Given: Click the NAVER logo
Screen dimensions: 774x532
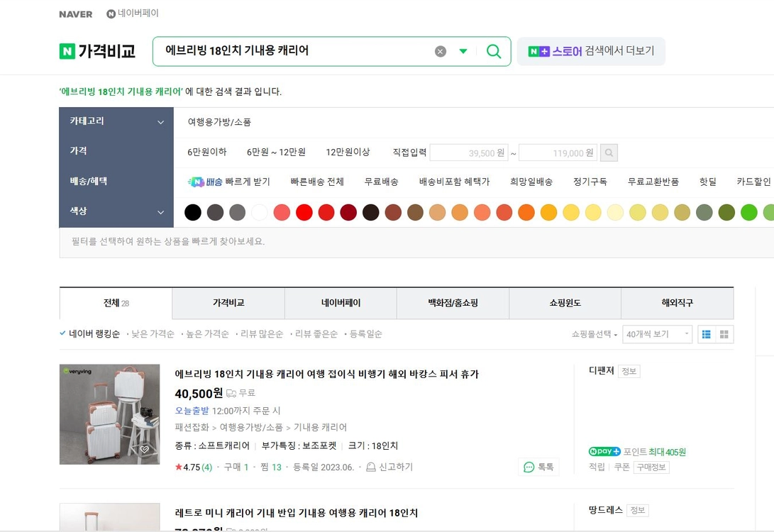Looking at the screenshot, I should point(75,14).
